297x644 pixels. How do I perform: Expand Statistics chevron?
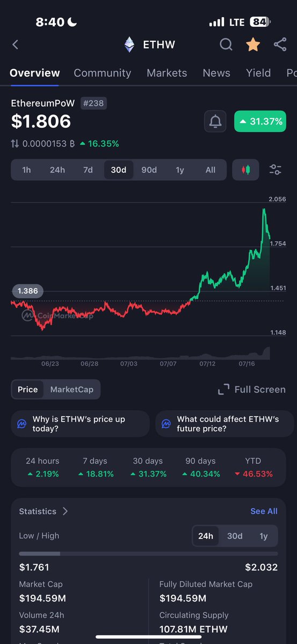click(x=65, y=511)
